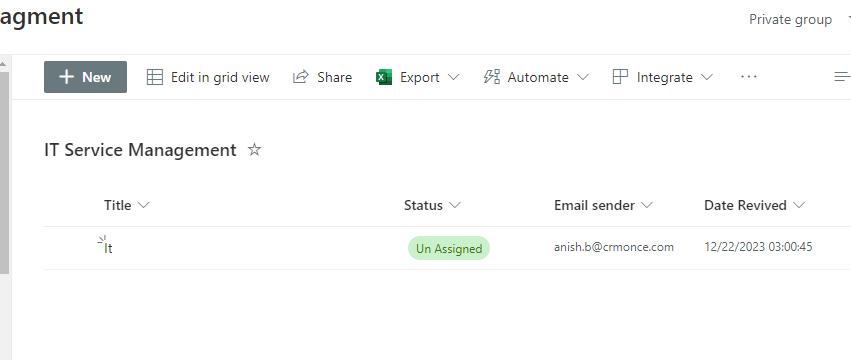851x360 pixels.
Task: Click the New item button
Action: tap(85, 77)
